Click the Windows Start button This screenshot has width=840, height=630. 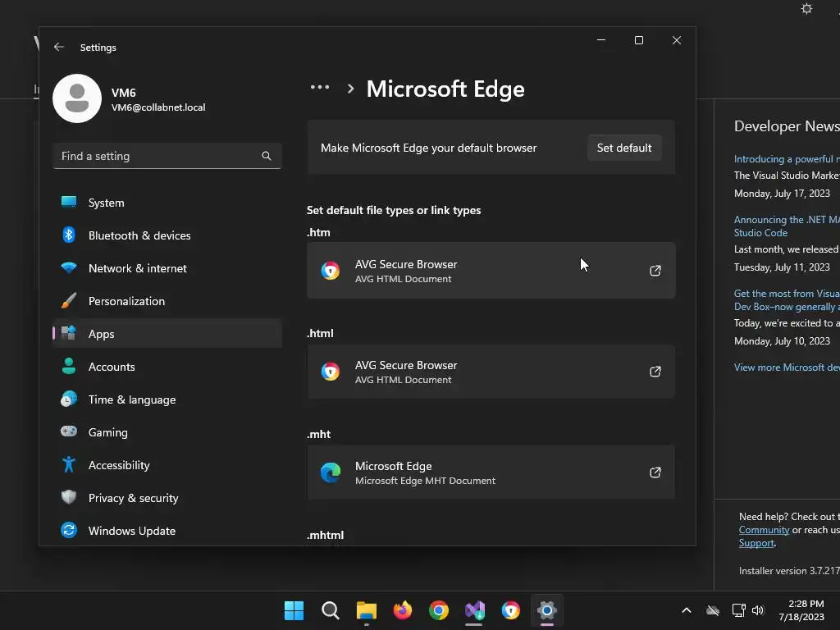pos(294,610)
